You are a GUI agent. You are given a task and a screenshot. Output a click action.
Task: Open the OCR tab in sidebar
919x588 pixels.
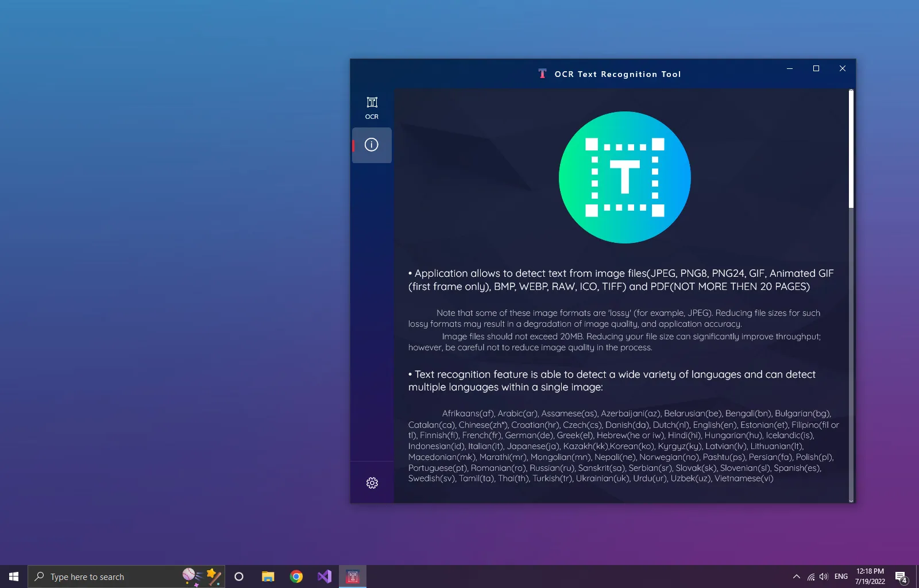pos(372,108)
